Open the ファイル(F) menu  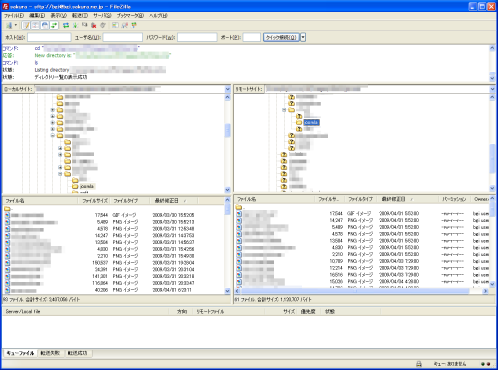point(14,16)
